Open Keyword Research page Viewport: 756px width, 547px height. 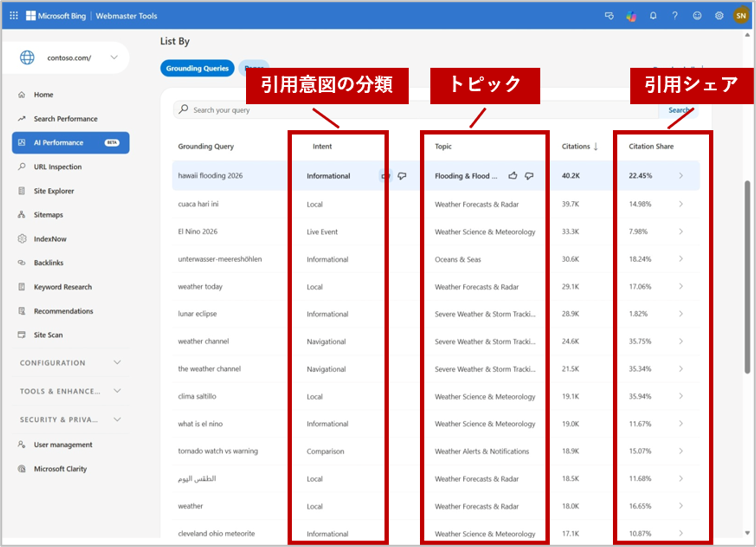(63, 287)
